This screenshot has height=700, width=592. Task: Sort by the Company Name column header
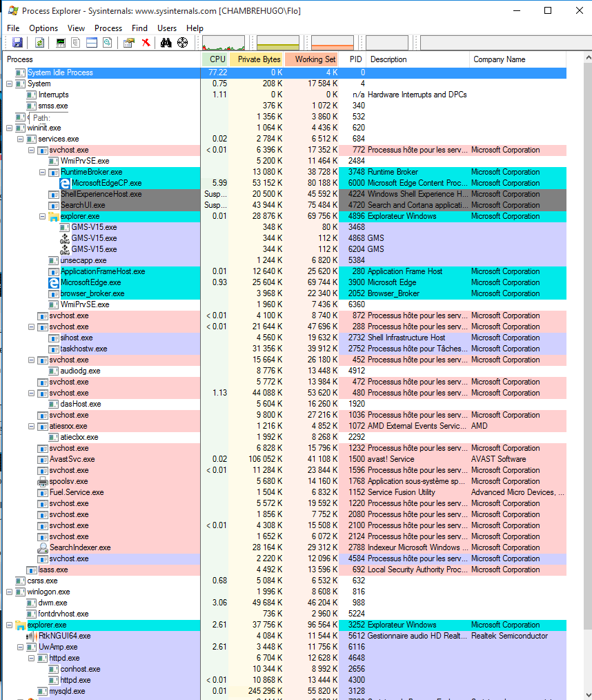[518, 59]
